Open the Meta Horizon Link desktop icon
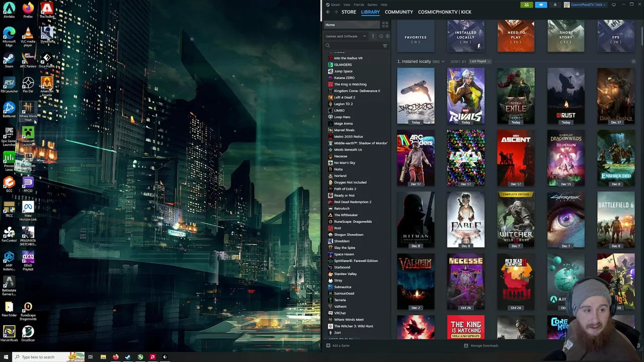The height and width of the screenshot is (362, 644). [x=28, y=211]
